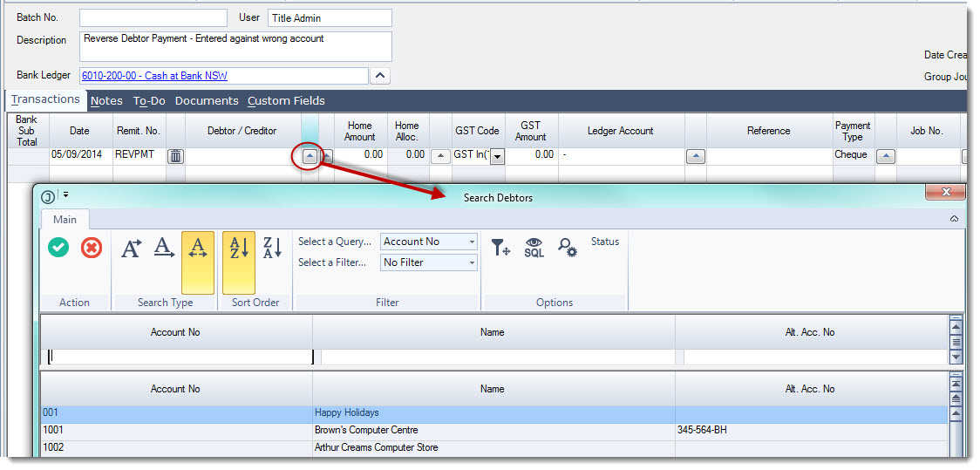Open the Documents tab

pyautogui.click(x=207, y=100)
